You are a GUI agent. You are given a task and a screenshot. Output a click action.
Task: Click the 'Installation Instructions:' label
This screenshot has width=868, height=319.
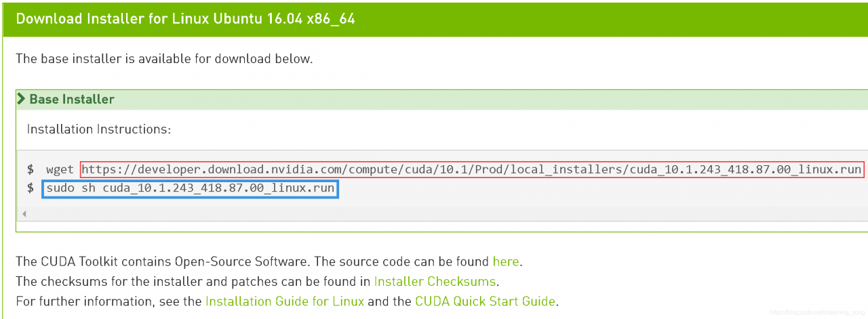(x=99, y=129)
